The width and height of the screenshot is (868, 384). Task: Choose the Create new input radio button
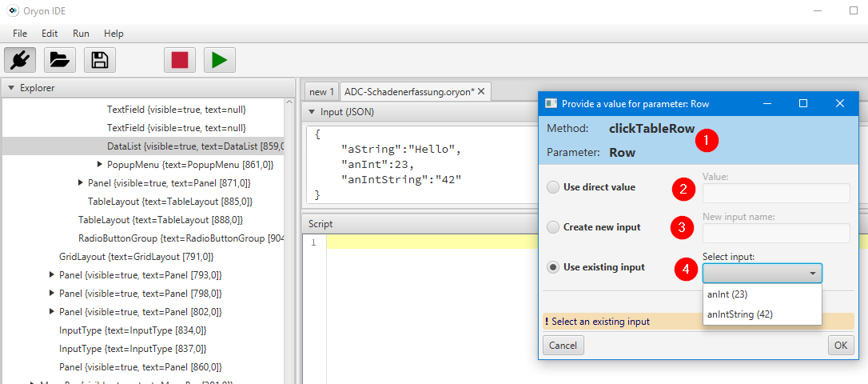click(552, 227)
